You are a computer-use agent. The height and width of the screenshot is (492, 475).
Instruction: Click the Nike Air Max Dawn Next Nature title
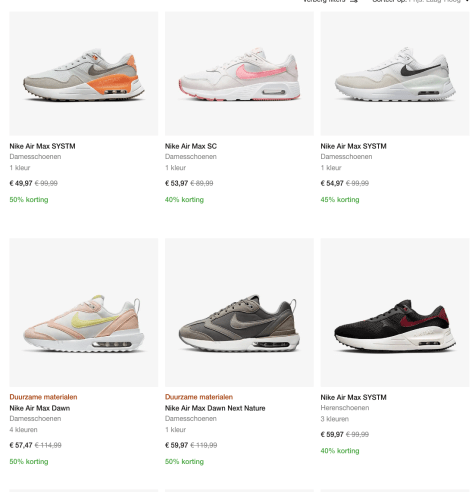(215, 408)
